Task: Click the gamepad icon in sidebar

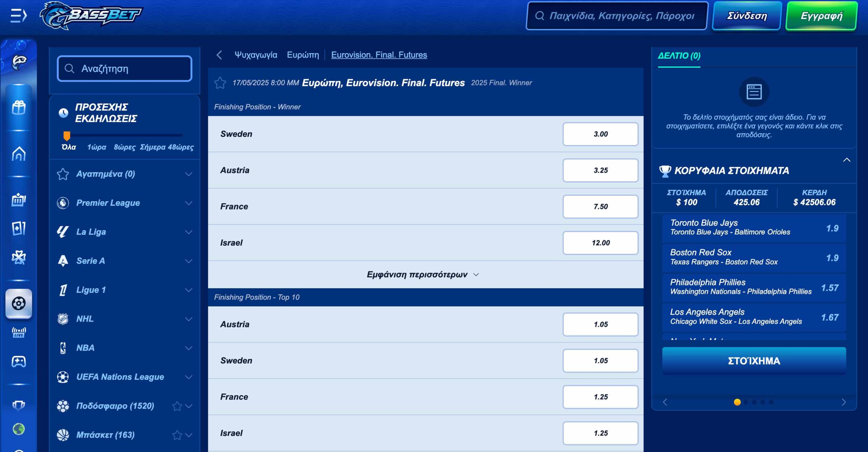Action: (19, 362)
